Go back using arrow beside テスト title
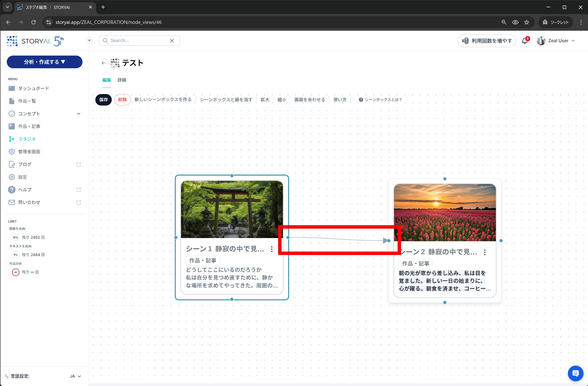The image size is (588, 386). click(103, 63)
